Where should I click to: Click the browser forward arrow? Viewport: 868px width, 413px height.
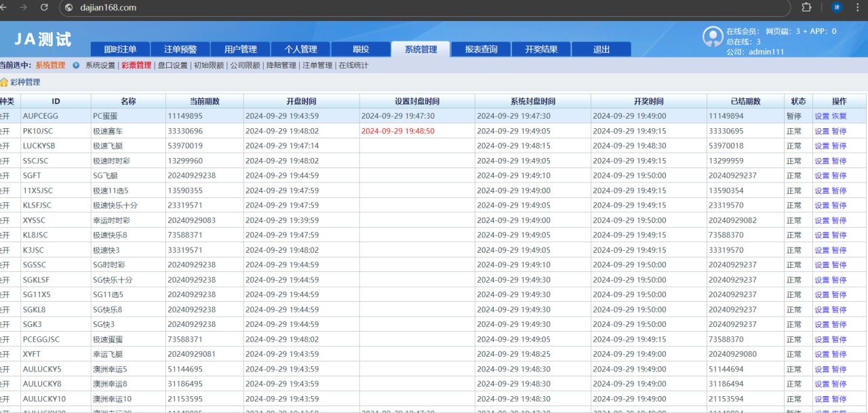pyautogui.click(x=24, y=7)
